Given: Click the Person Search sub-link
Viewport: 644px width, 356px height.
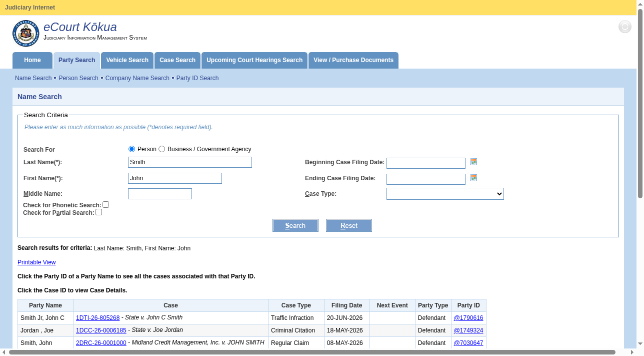Looking at the screenshot, I should coord(78,78).
